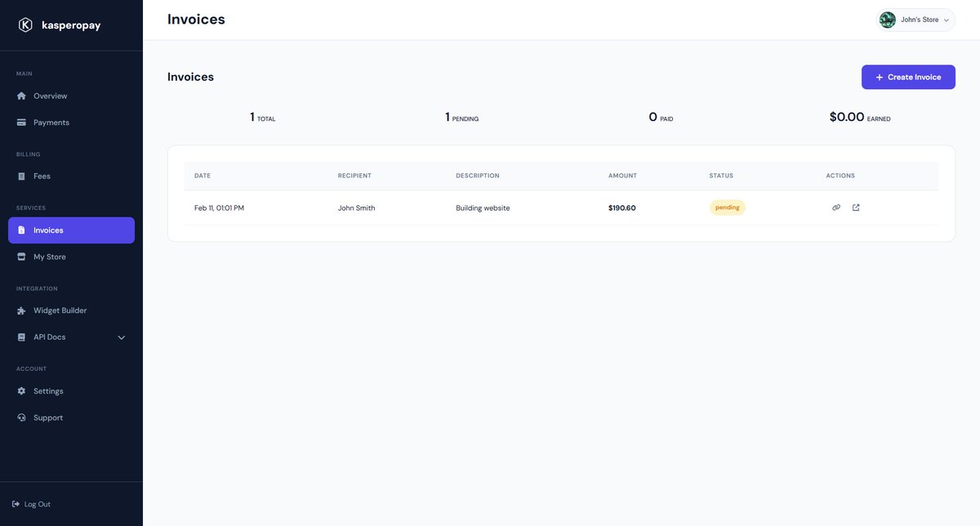Click the Support headset icon
This screenshot has width=980, height=526.
point(22,417)
